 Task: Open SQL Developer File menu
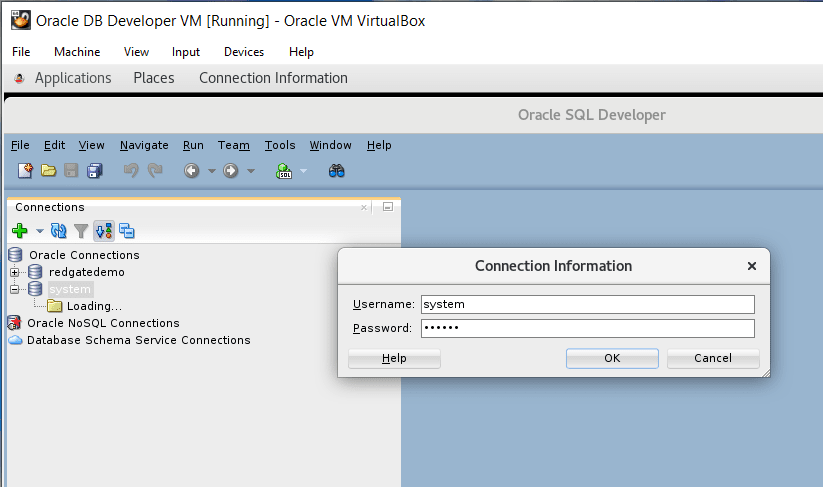click(x=20, y=145)
